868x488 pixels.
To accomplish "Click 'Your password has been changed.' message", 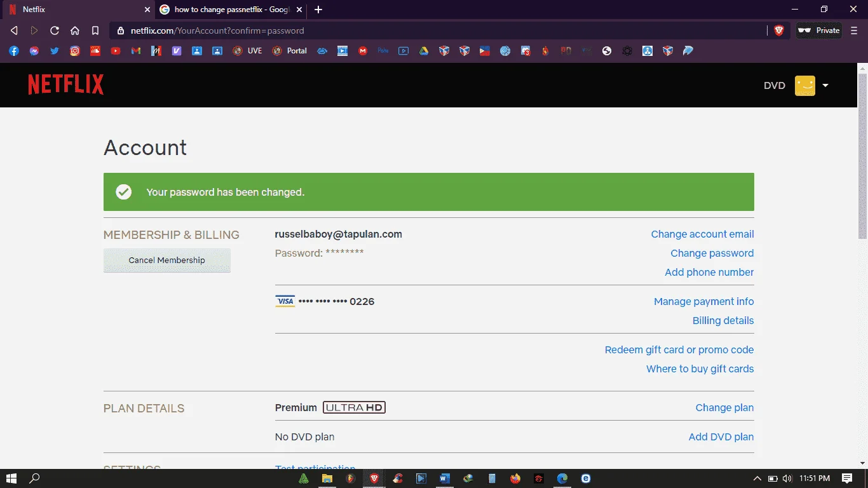I will pyautogui.click(x=226, y=192).
